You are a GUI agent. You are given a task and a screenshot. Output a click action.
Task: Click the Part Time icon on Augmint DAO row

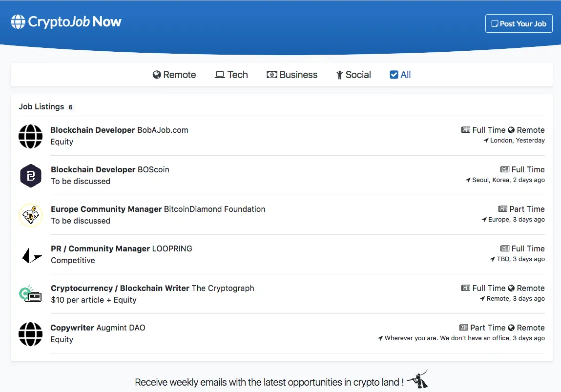click(x=463, y=327)
